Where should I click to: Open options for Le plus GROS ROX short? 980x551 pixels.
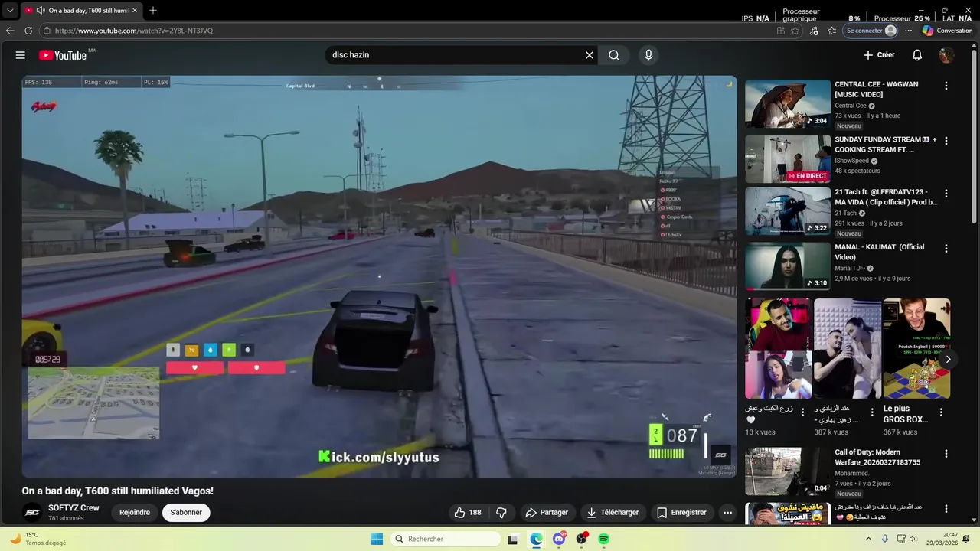(941, 412)
